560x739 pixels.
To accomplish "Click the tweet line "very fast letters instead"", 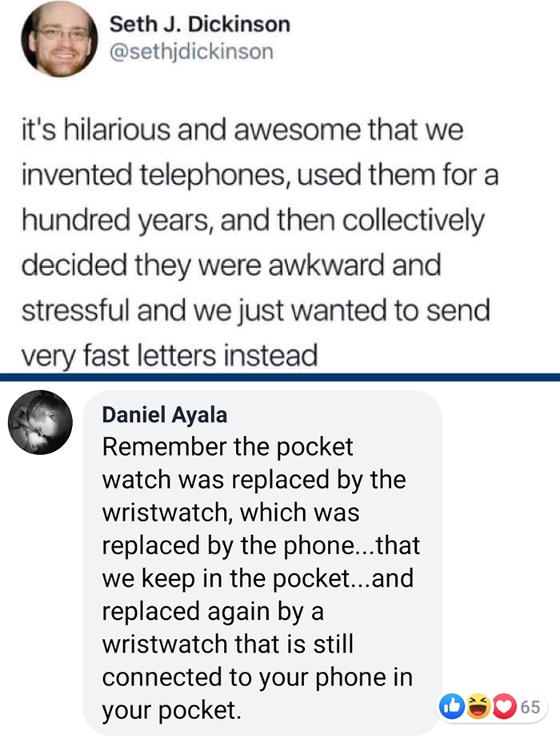I will tap(169, 354).
